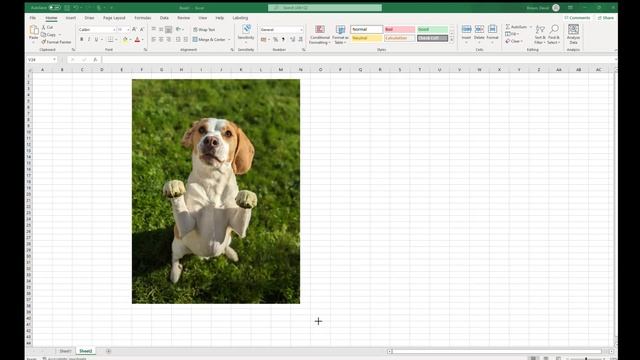Click the Bottom Align icon
Screen dimensions: 640x360
point(168,29)
